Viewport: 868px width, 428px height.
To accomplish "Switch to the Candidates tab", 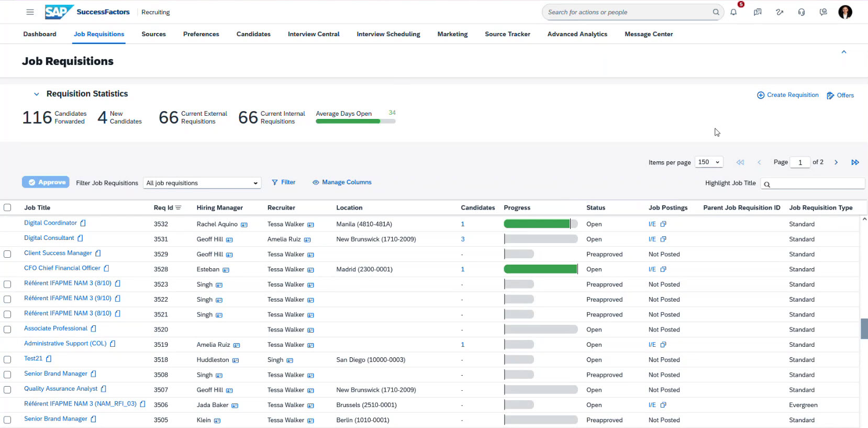I will 253,34.
